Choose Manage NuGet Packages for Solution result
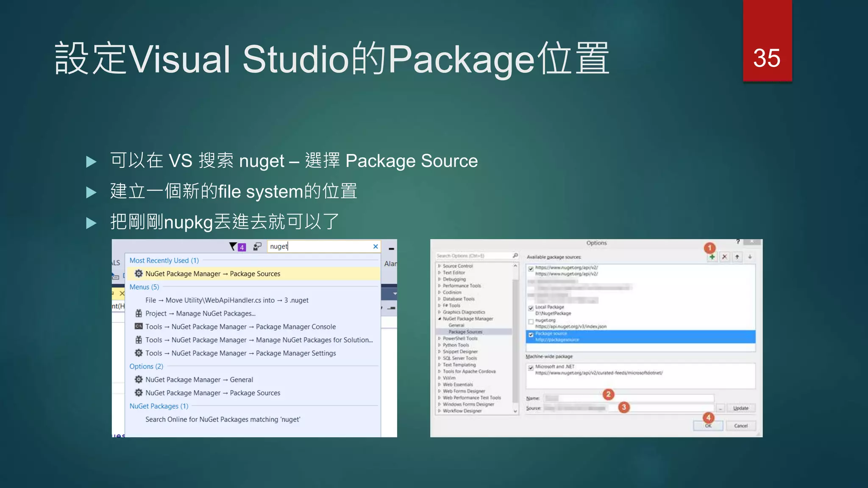This screenshot has width=868, height=488. tap(253, 340)
